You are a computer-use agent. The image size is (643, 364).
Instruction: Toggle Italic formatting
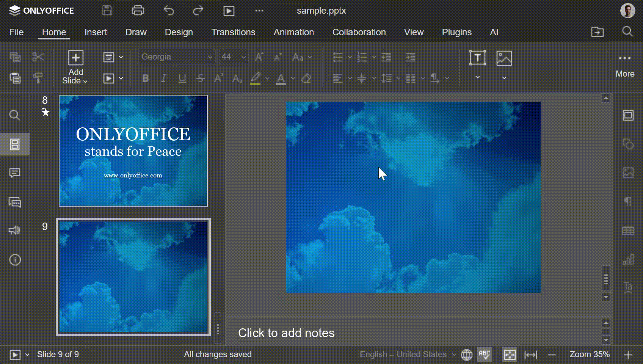[x=163, y=78]
